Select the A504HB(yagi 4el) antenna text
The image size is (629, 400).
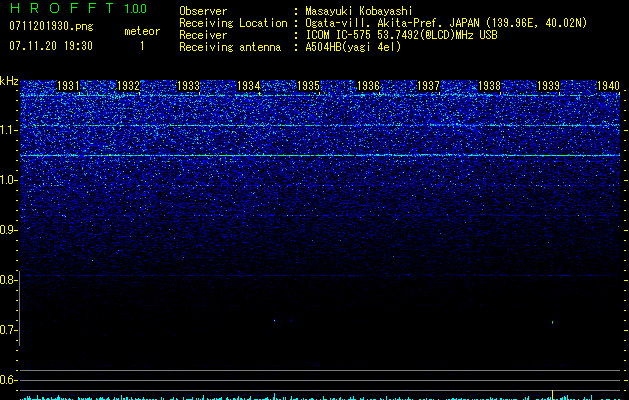353,47
